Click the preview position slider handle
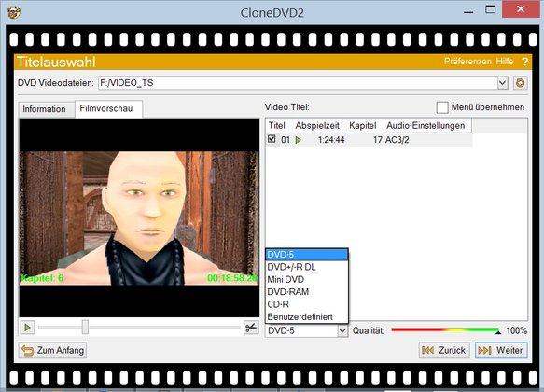 [85, 327]
